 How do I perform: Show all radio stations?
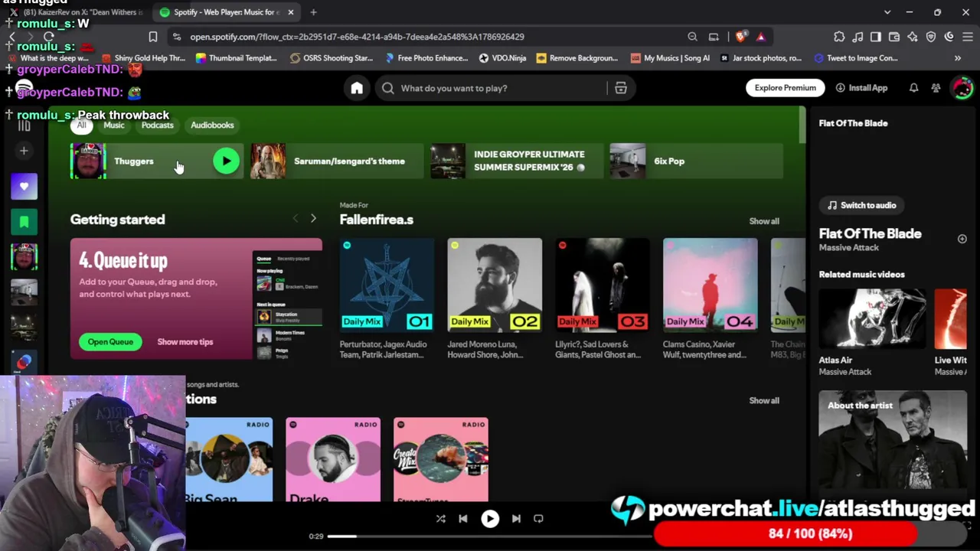[764, 400]
